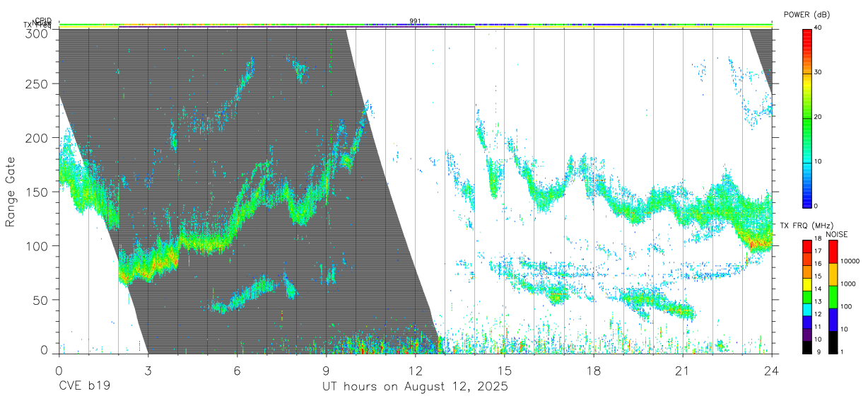Click the 16 MHz frequency label
The height and width of the screenshot is (401, 868).
(818, 264)
